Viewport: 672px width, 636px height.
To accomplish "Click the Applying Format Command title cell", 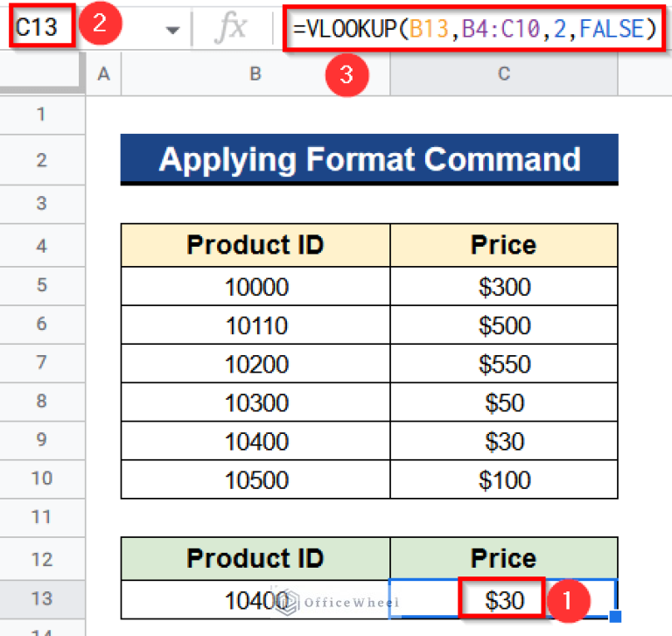I will click(x=369, y=159).
